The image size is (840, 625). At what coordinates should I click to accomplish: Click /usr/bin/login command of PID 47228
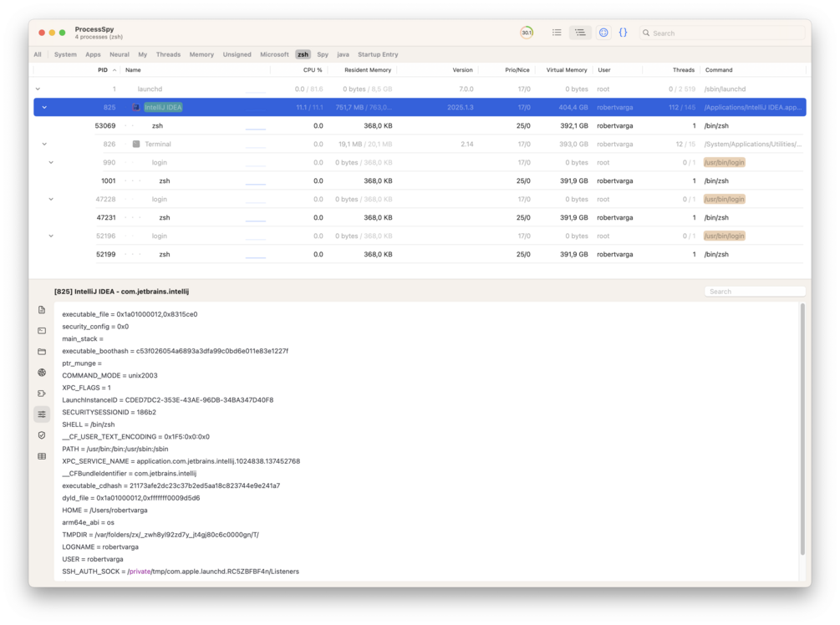[724, 199]
